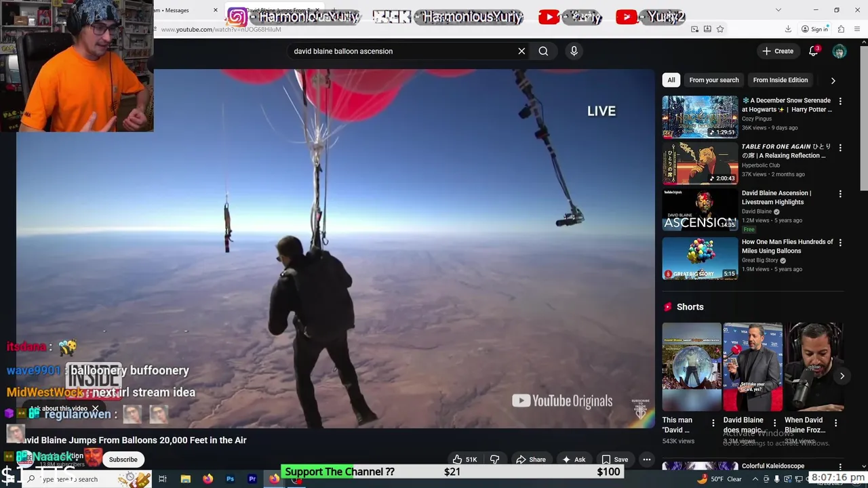Select the From Inside Edition chip
The width and height of the screenshot is (868, 488).
[x=780, y=80]
